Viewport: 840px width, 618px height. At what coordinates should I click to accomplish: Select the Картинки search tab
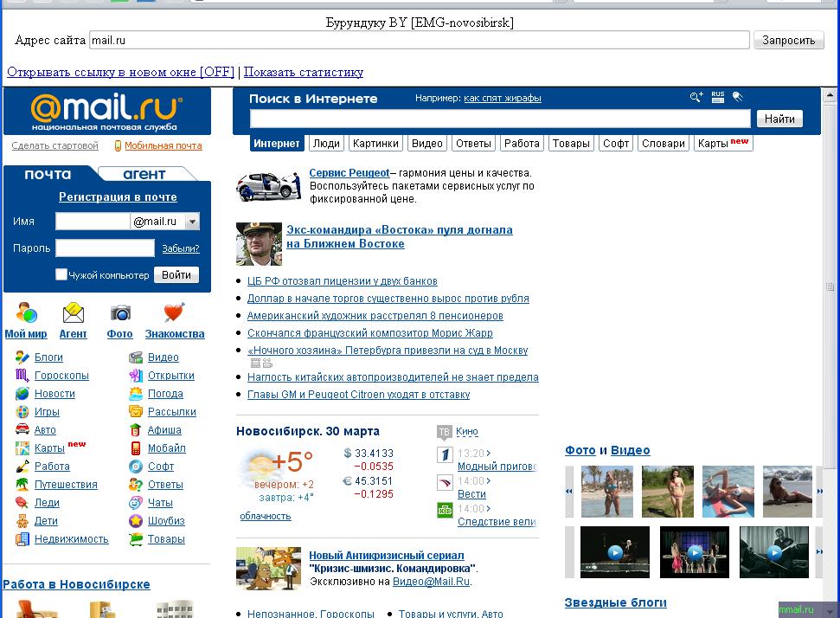[x=375, y=144]
